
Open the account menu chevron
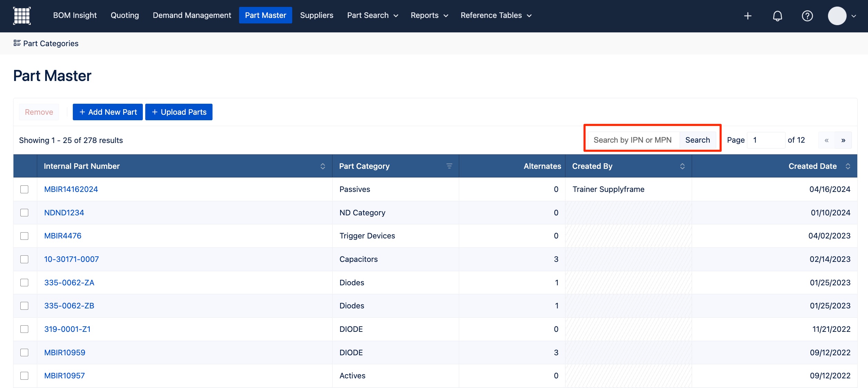pos(854,16)
